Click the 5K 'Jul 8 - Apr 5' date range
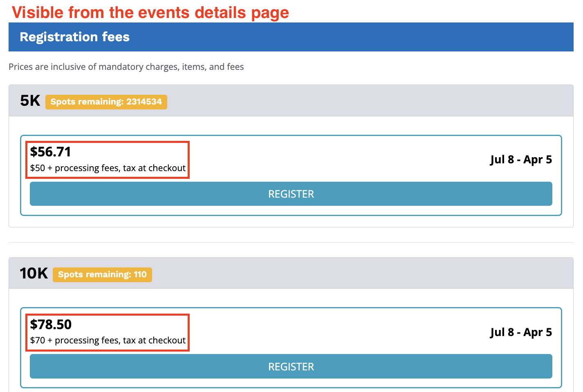 (x=521, y=160)
